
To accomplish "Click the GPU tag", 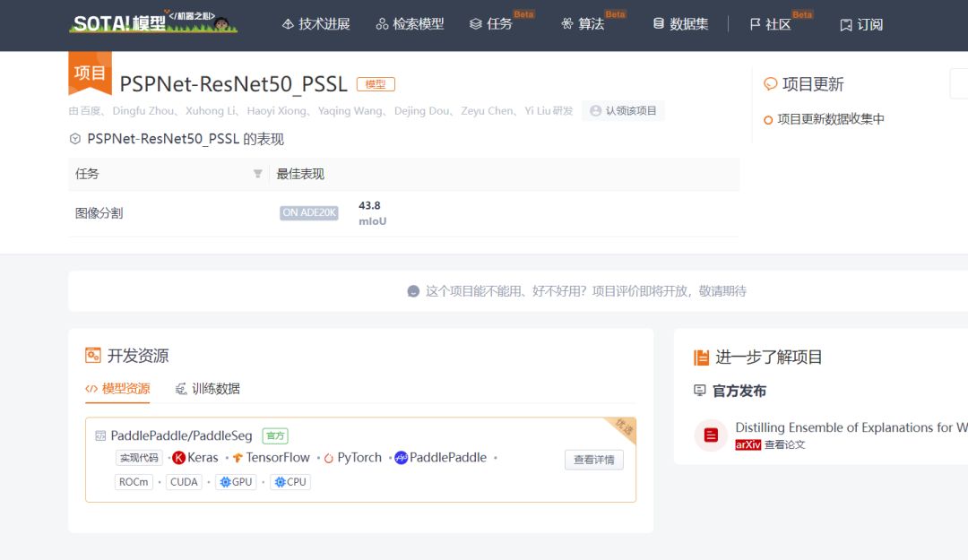I will click(236, 482).
